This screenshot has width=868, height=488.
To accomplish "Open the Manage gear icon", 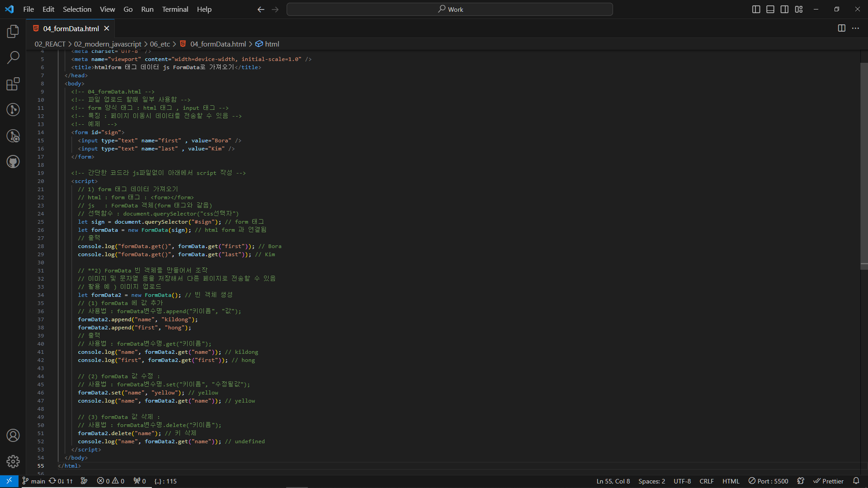I will [x=13, y=461].
